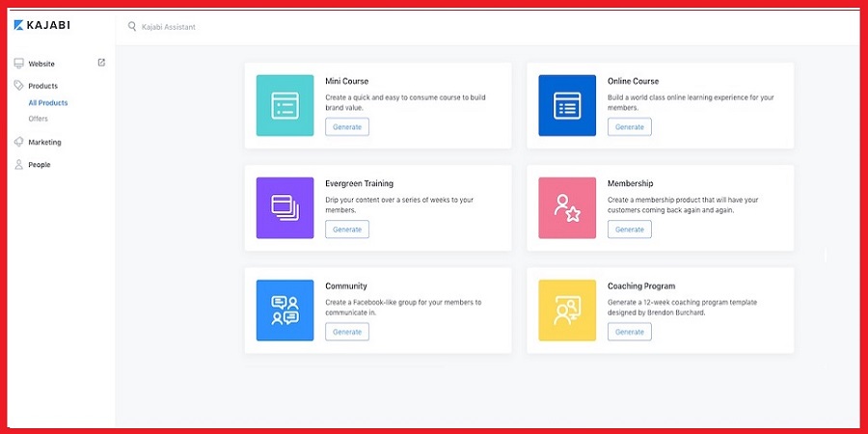This screenshot has width=868, height=434.
Task: Click the Website monitor icon
Action: [19, 63]
